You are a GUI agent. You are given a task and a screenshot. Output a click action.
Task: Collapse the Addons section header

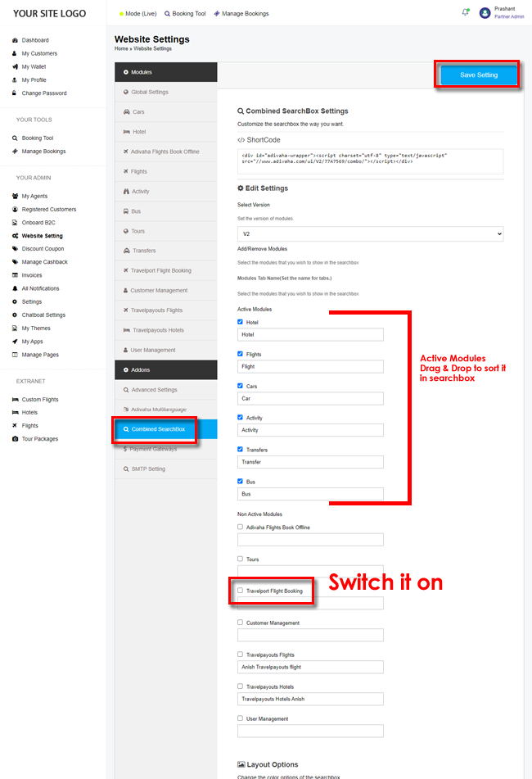(x=166, y=369)
